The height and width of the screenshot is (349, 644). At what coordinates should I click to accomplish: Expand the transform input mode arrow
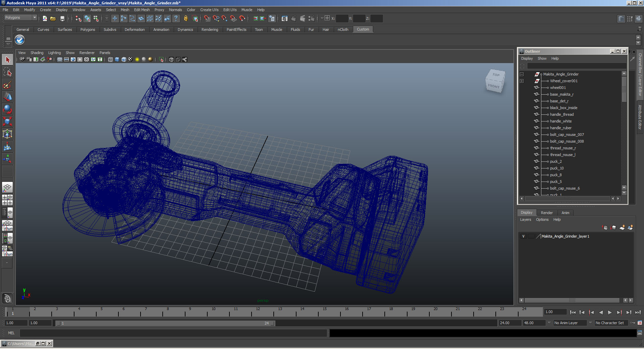(322, 18)
